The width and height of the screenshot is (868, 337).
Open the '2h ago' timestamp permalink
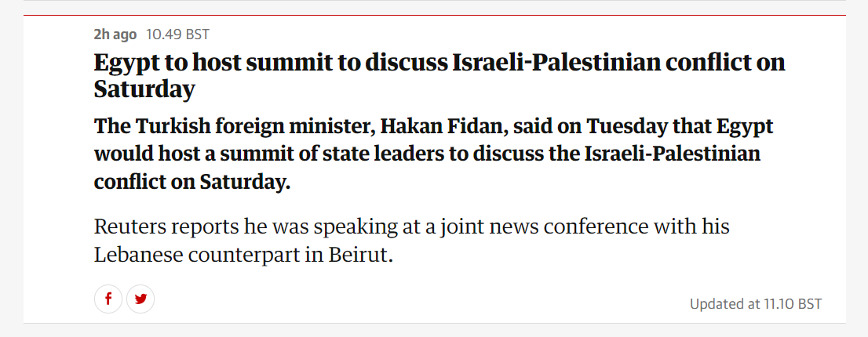pos(115,34)
